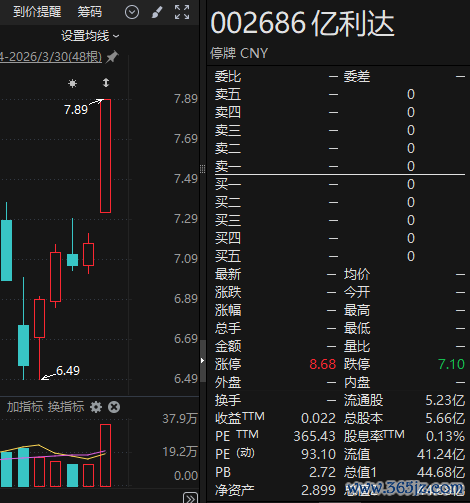Viewport: 470px width, 503px height.
Task: Open the date range link ending 2026/3/30
Action: click(51, 57)
